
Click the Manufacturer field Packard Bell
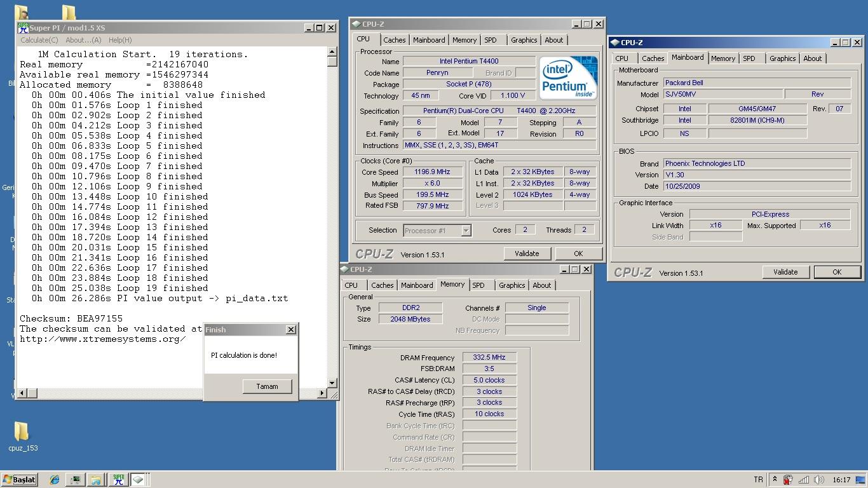coord(757,83)
